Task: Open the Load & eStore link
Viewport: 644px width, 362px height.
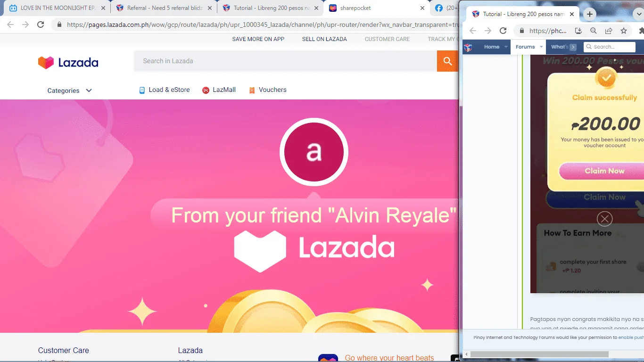Action: (169, 90)
